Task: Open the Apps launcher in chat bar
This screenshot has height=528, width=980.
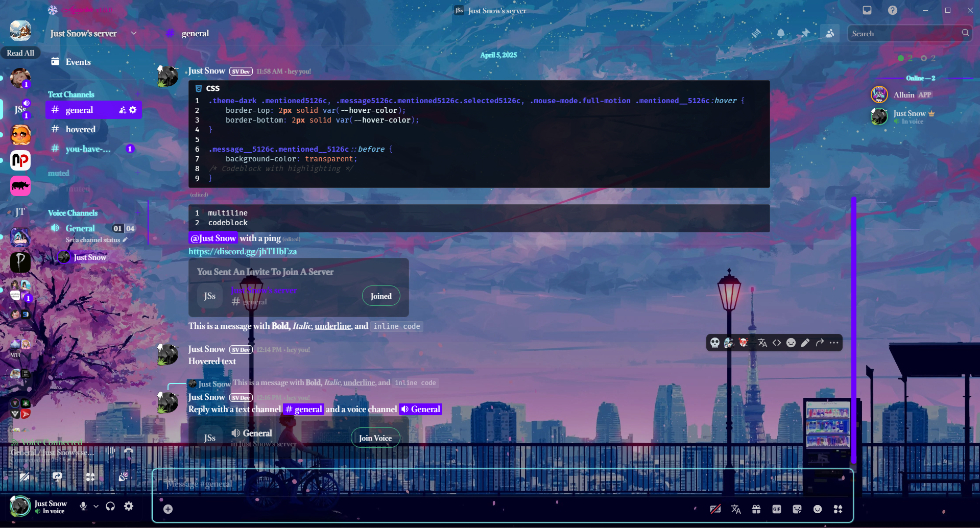Action: coord(838,509)
